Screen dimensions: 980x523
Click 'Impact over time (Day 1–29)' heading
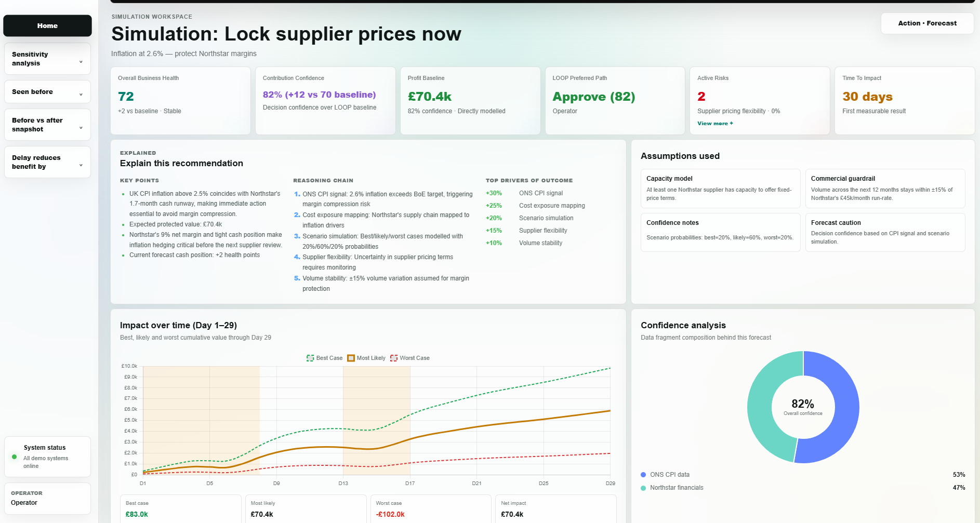(178, 325)
